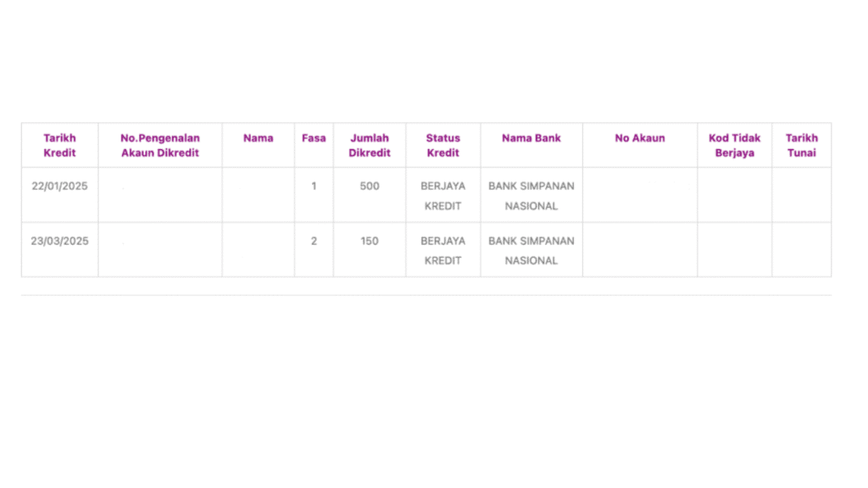Click BERJAYA KREDIT status in the 22/01/2025 row

coord(442,196)
